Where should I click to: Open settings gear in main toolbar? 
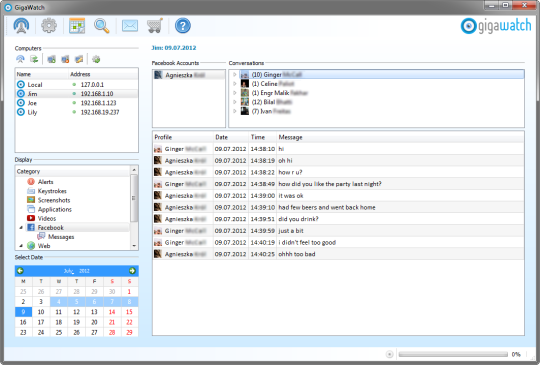[49, 25]
